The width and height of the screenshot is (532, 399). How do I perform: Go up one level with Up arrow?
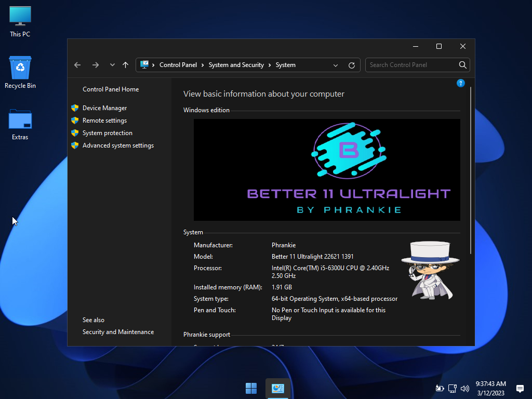coord(126,65)
